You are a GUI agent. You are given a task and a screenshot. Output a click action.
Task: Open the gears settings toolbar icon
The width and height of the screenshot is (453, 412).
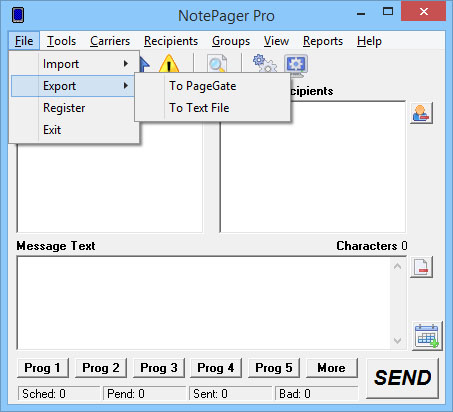tap(265, 63)
